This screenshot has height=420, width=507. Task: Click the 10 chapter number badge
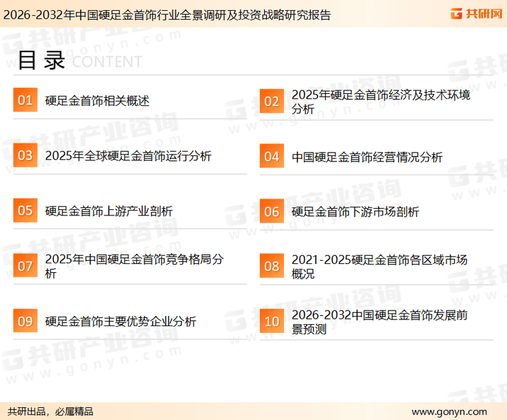tap(272, 321)
